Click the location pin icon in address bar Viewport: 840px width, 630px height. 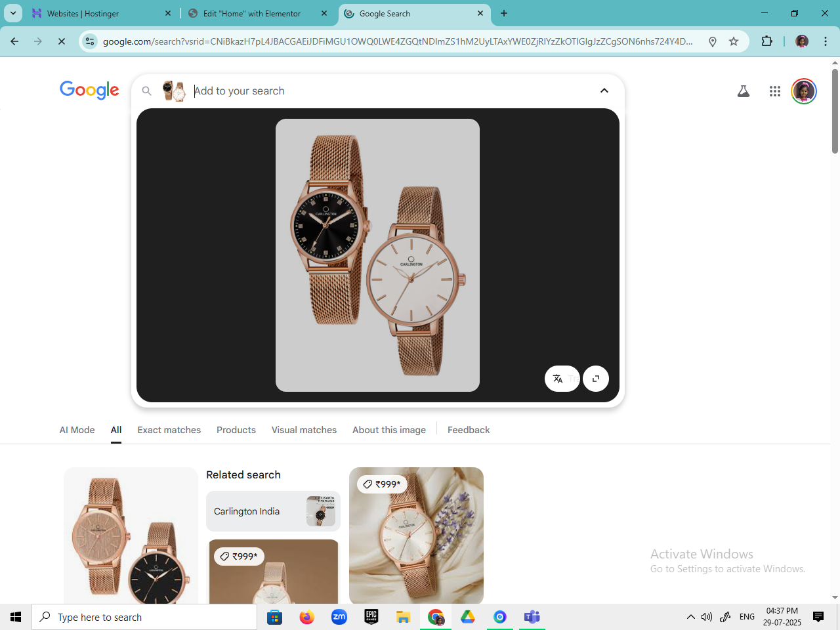tap(713, 41)
